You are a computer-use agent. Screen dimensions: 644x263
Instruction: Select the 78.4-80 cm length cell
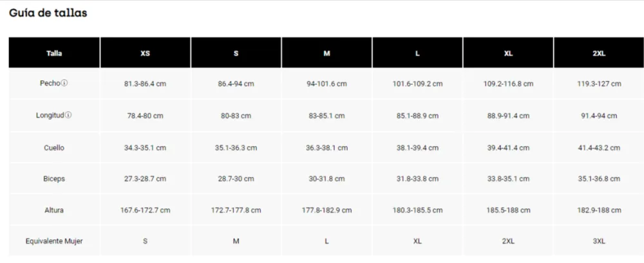145,116
